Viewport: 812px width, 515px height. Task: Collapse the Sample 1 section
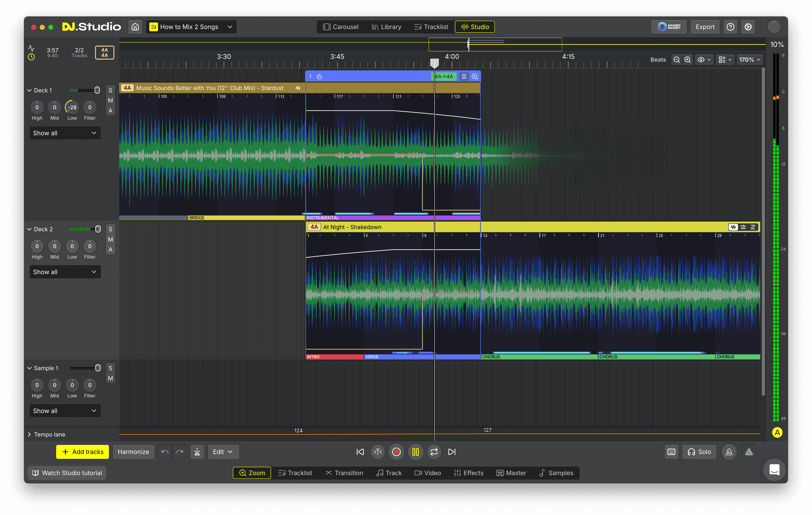[x=29, y=368]
